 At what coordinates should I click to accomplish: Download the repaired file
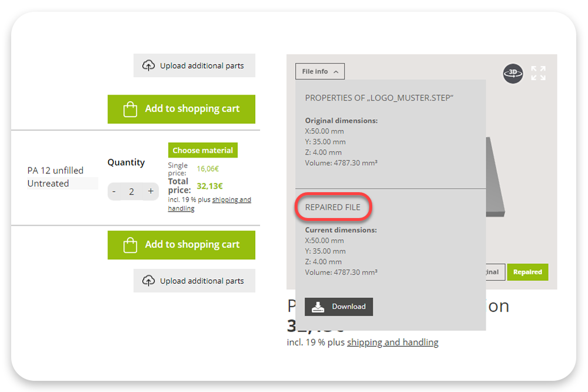pos(339,306)
